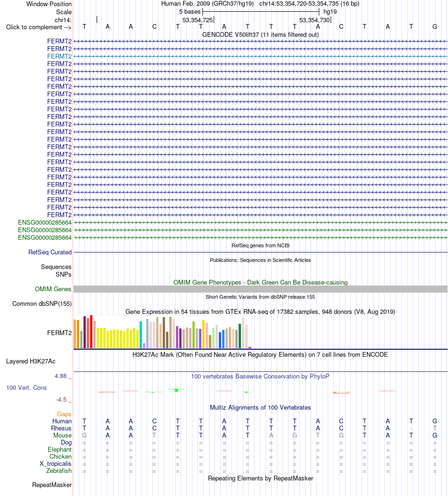Click the OMIM Genes side label
Image resolution: width=448 pixels, height=496 pixels.
click(53, 289)
